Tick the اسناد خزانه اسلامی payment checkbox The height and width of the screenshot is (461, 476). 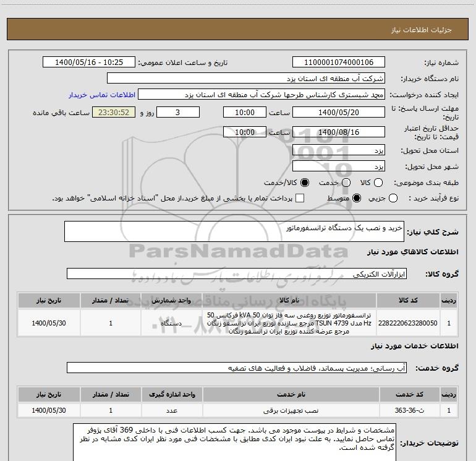(300, 198)
